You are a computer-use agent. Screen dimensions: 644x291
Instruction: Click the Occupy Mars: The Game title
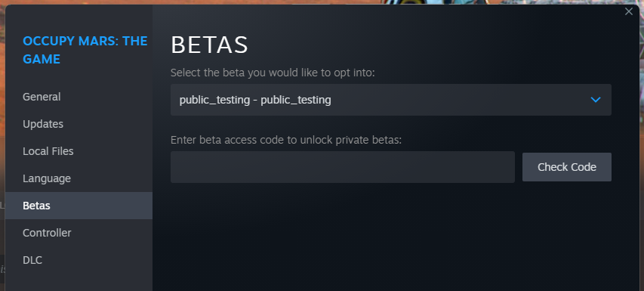pyautogui.click(x=85, y=50)
